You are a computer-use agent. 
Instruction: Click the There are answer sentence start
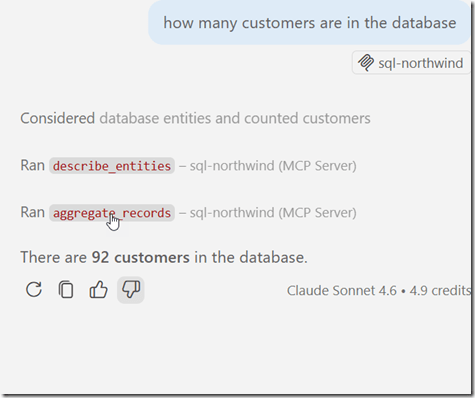point(54,258)
